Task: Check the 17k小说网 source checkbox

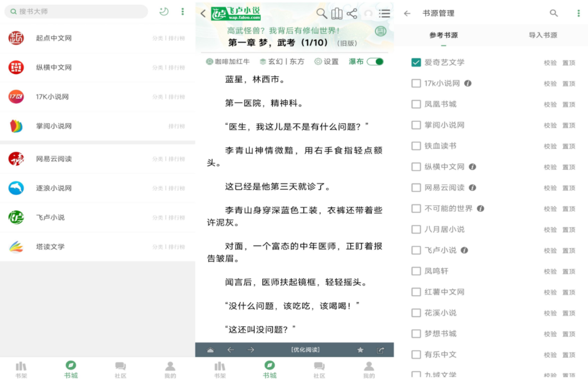Action: point(416,83)
